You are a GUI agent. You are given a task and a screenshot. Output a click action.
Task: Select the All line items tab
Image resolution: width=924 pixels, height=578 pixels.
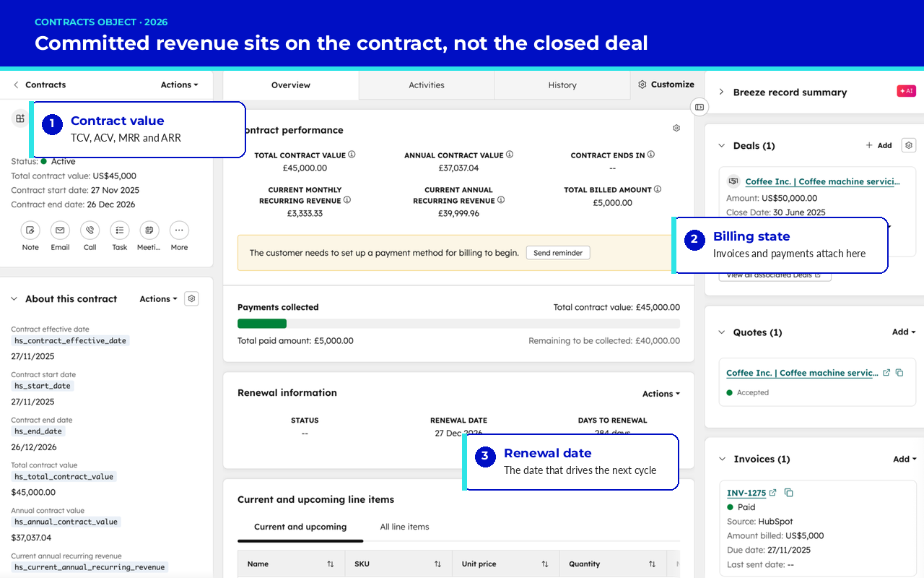tap(404, 527)
